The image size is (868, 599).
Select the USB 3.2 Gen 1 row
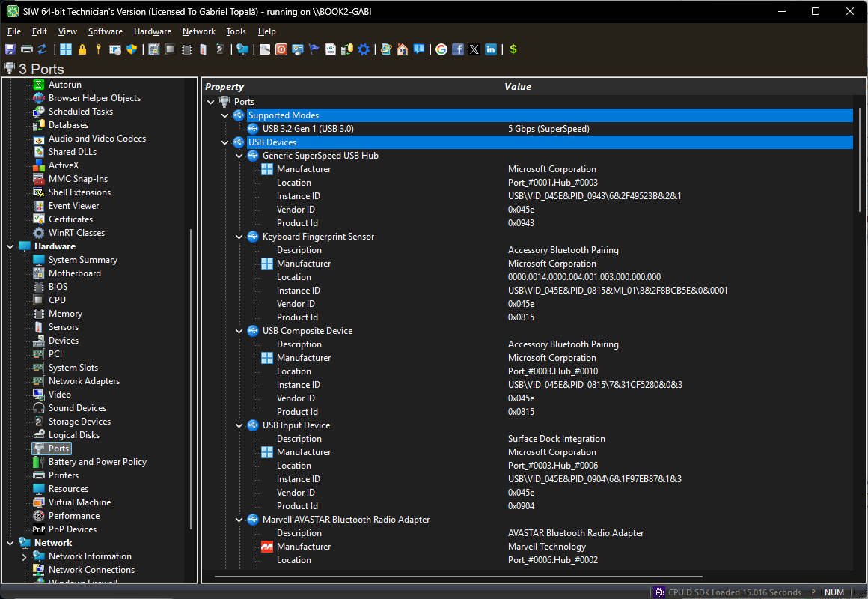pos(550,129)
